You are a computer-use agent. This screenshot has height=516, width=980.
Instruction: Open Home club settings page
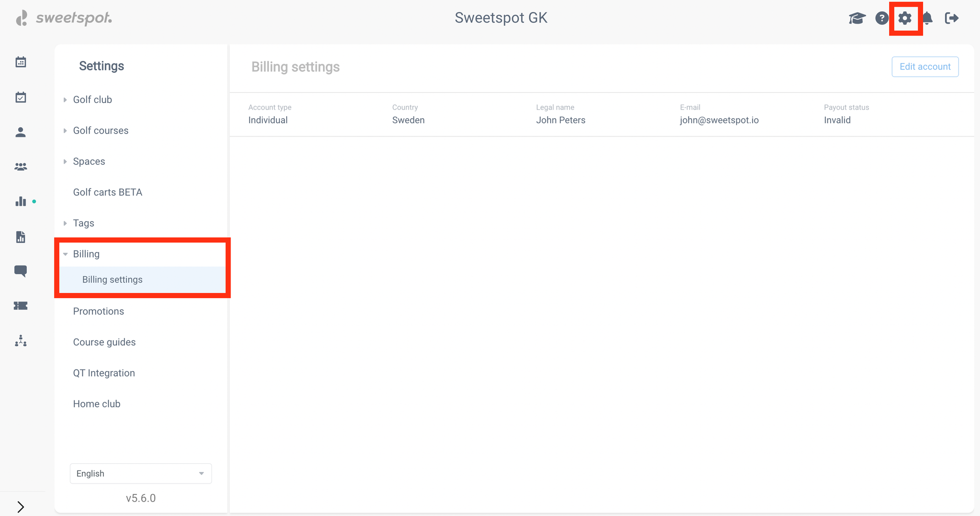(x=97, y=404)
